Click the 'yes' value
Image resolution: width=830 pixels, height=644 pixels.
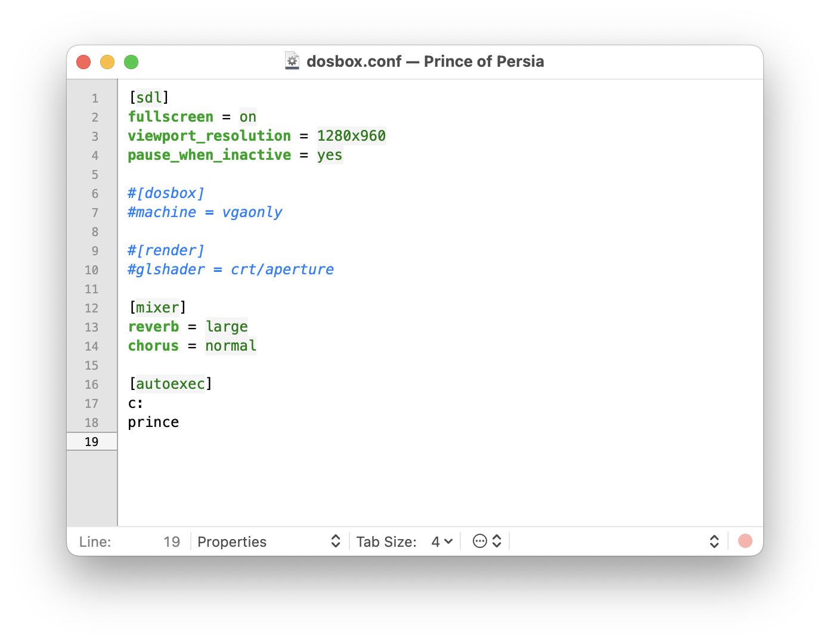coord(330,154)
